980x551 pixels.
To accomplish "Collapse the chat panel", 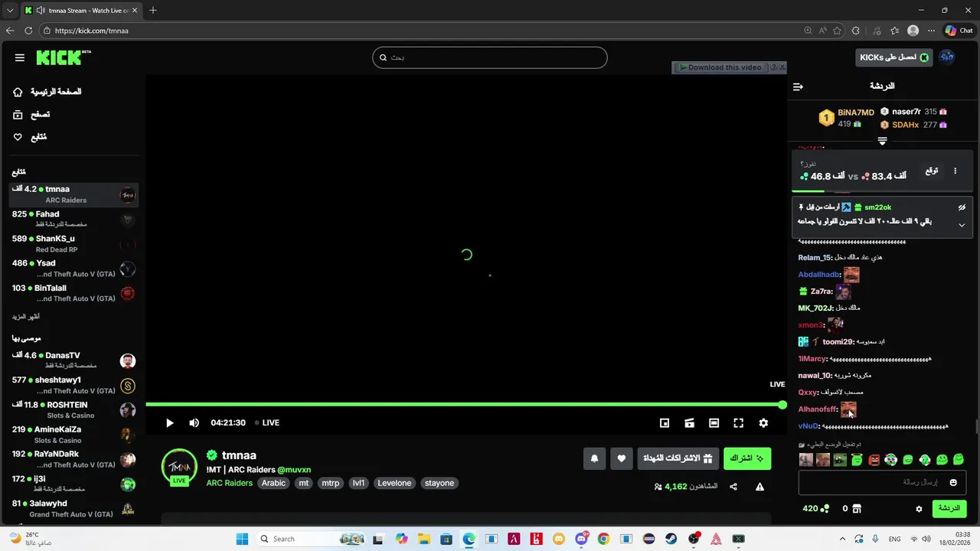I will pyautogui.click(x=798, y=86).
